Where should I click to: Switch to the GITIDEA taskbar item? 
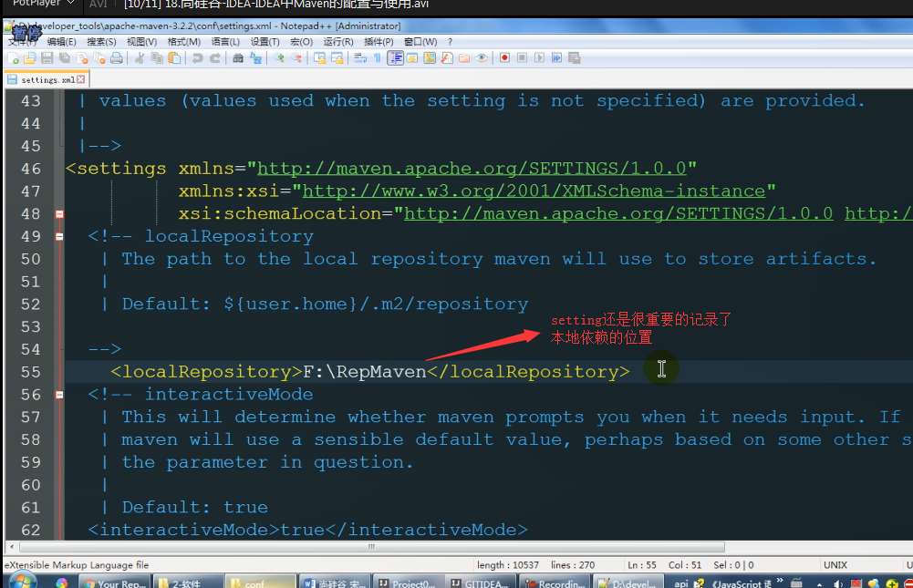click(481, 583)
